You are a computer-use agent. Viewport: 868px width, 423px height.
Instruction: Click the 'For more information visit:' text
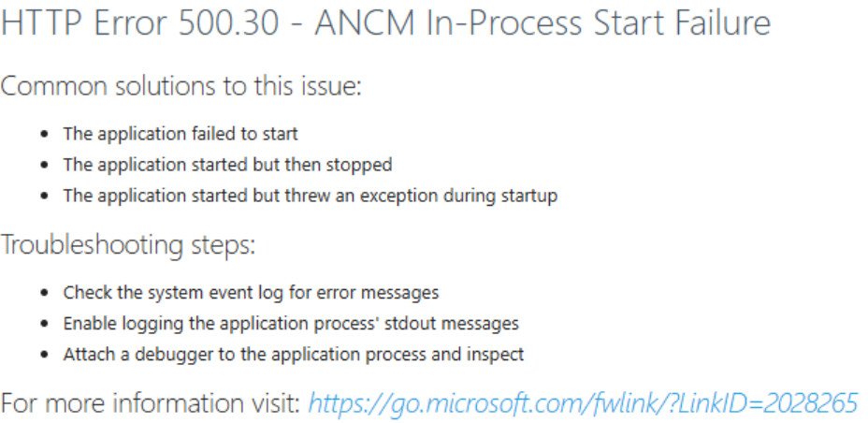coord(151,403)
